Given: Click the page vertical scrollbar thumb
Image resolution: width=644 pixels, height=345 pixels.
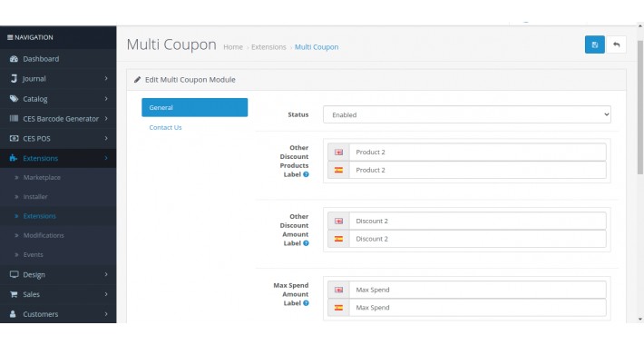Looking at the screenshot, I should coord(639,107).
